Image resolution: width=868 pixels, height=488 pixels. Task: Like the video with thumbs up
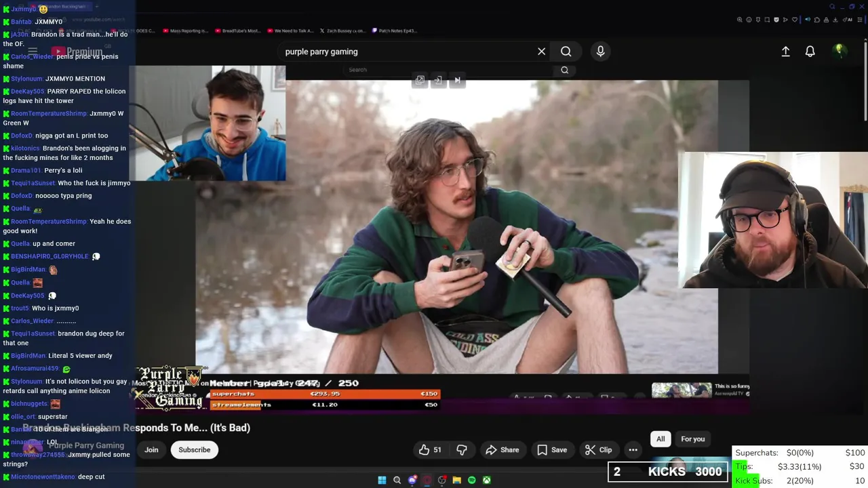point(430,450)
